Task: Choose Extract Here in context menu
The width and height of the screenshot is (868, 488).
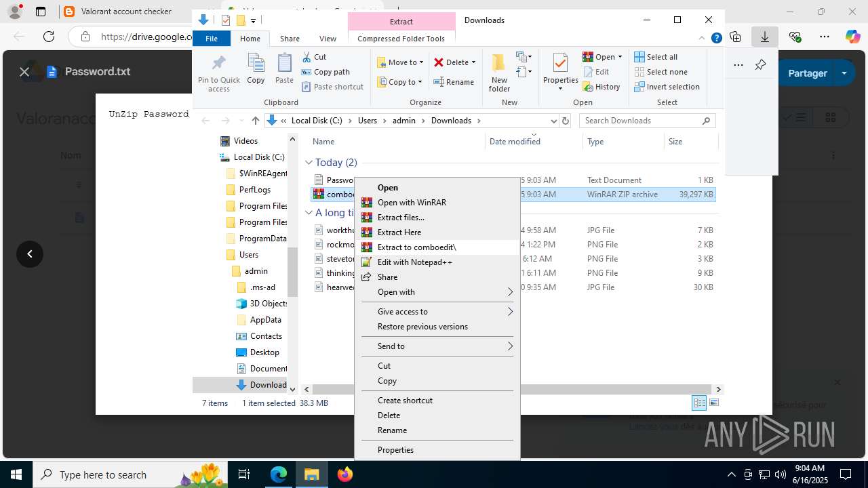Action: point(437,232)
